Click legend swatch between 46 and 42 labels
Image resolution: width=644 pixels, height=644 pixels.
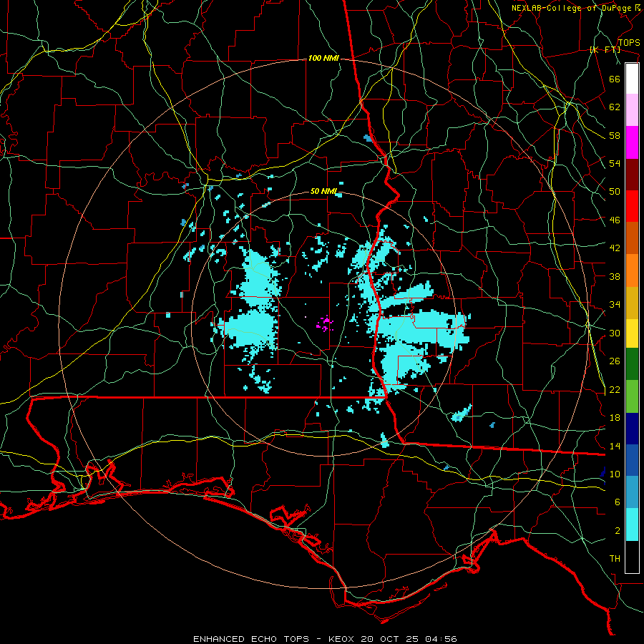[x=632, y=238]
